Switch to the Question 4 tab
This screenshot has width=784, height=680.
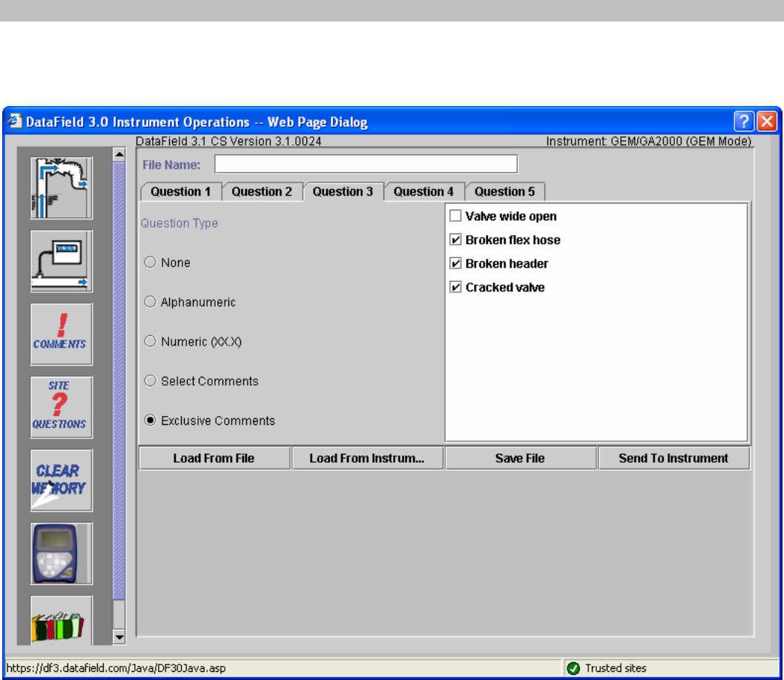coord(424,191)
